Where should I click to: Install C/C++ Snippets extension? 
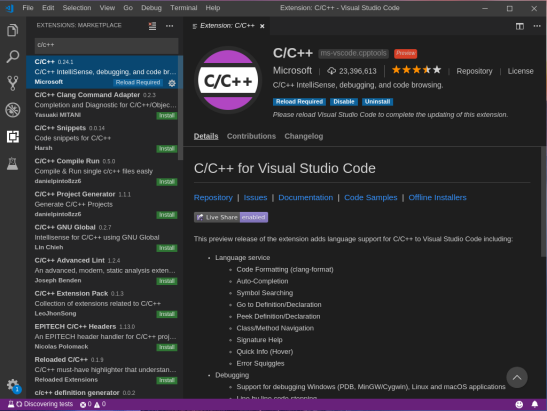pos(167,149)
